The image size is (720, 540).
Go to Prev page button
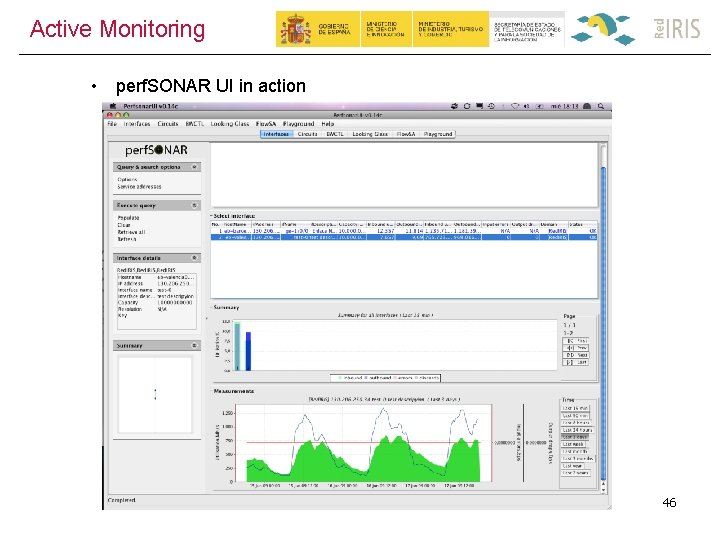pos(576,348)
